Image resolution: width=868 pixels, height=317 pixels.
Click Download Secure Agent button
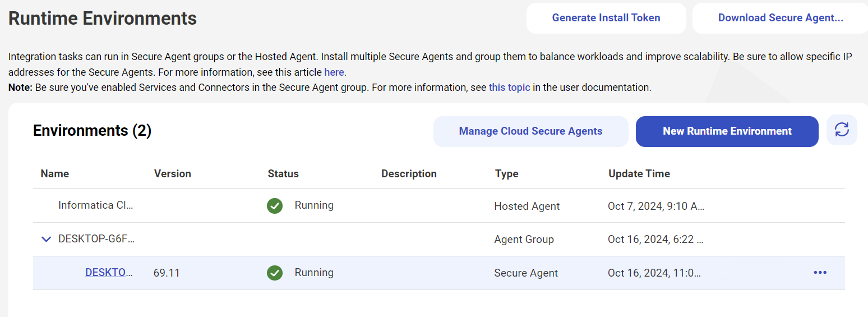[x=781, y=18]
